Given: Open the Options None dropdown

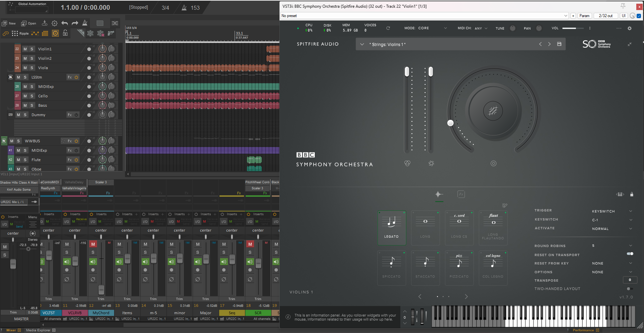Looking at the screenshot, I should 612,272.
